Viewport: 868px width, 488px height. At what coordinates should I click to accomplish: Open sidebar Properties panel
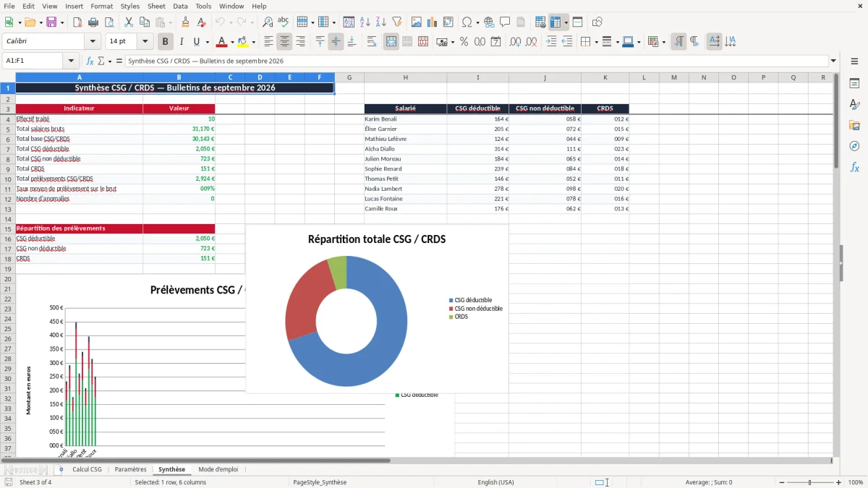point(854,84)
